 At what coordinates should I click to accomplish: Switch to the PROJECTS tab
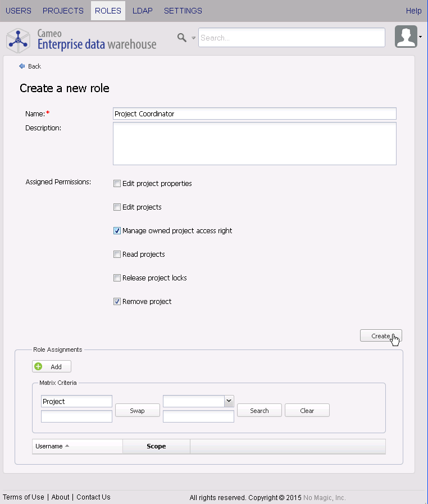click(63, 11)
